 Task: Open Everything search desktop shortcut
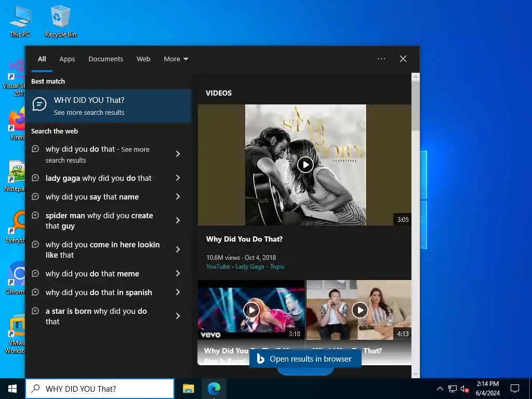(16, 227)
